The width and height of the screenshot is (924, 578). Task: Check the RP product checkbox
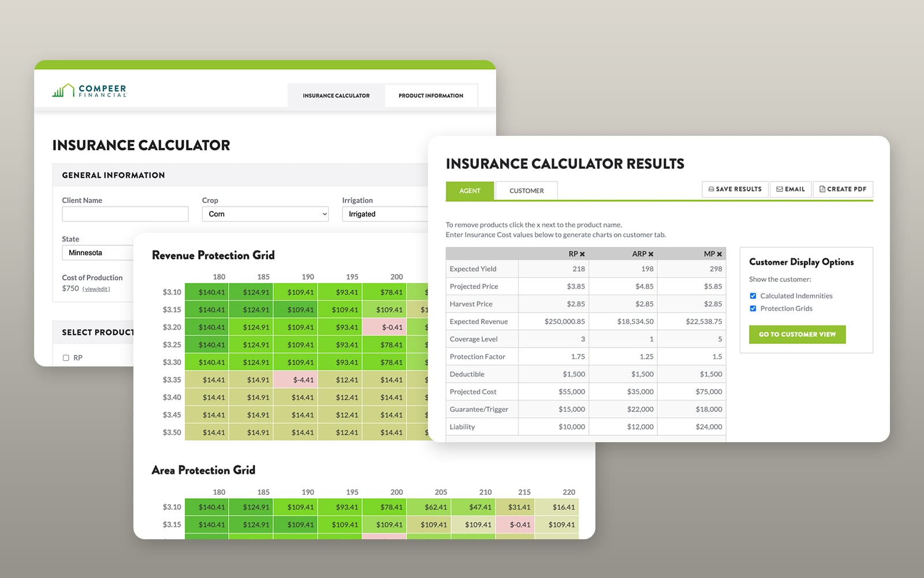(66, 358)
